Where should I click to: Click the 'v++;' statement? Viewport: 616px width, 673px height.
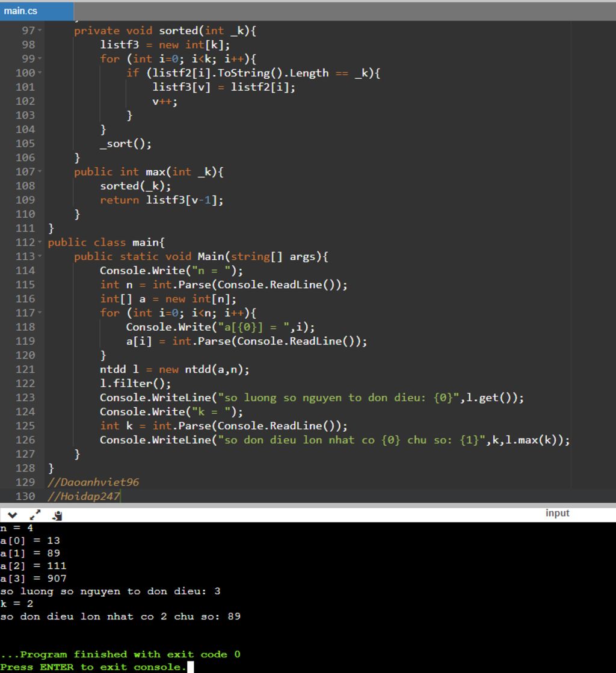[164, 101]
